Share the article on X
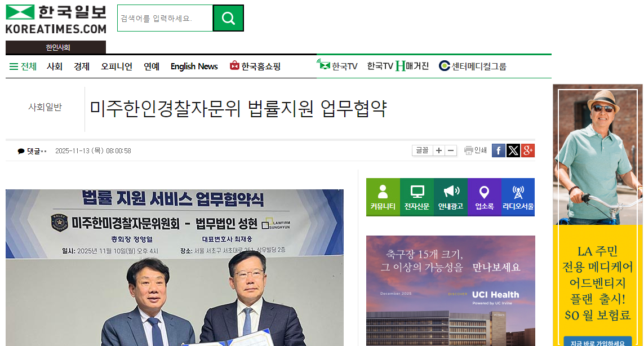The width and height of the screenshot is (644, 346). 513,151
